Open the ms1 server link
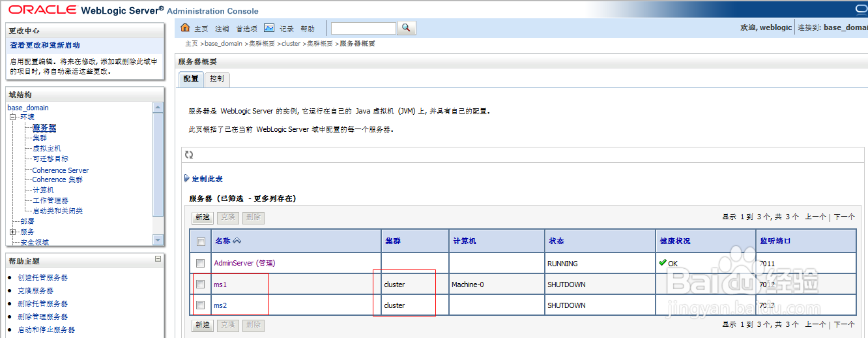The height and width of the screenshot is (338, 868). [220, 284]
